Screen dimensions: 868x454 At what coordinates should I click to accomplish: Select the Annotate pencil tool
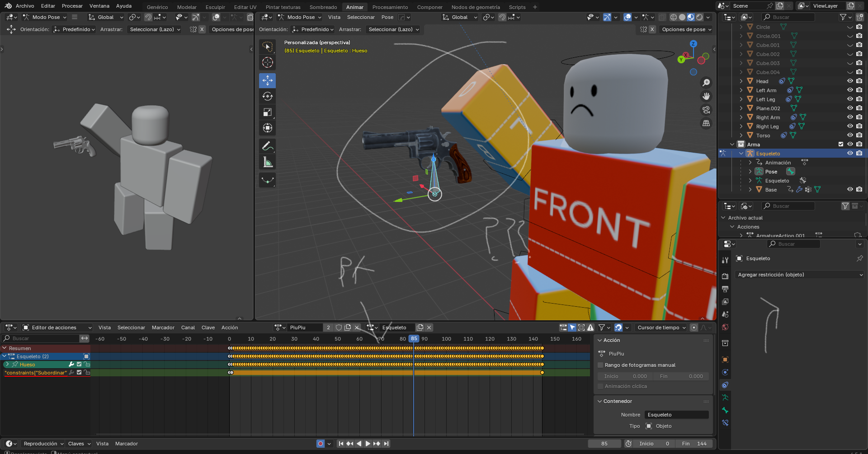[268, 146]
